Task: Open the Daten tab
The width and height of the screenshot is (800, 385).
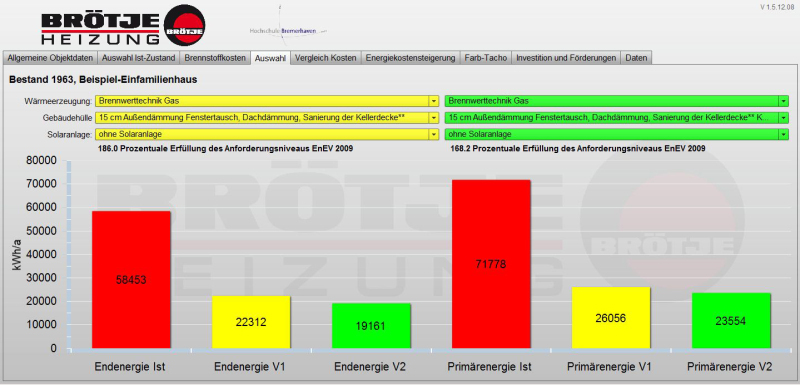Action: (x=636, y=58)
